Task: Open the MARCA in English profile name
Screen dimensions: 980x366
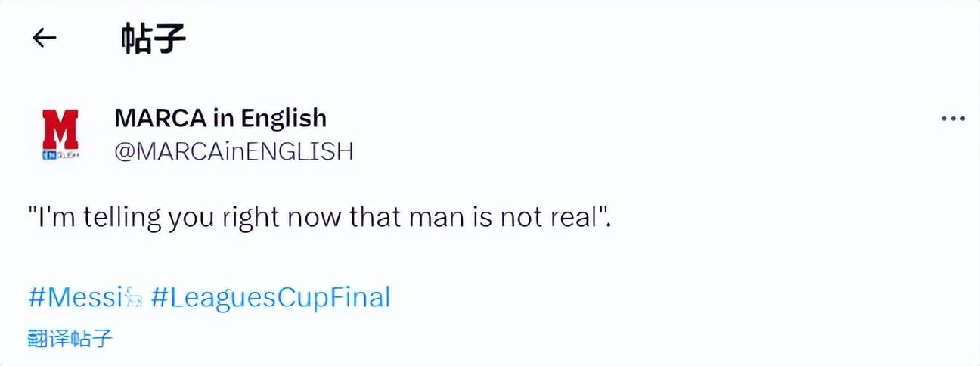Action: pos(220,118)
